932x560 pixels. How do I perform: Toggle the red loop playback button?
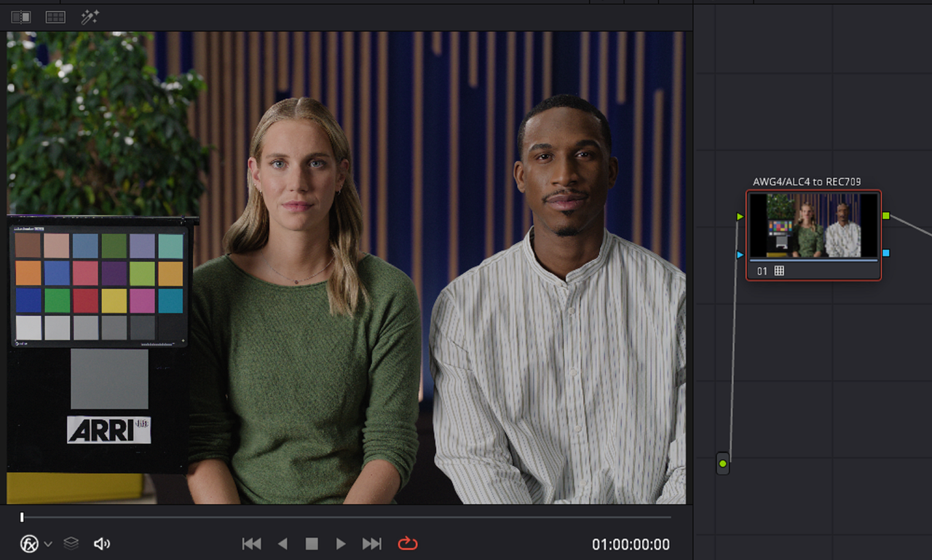[408, 543]
